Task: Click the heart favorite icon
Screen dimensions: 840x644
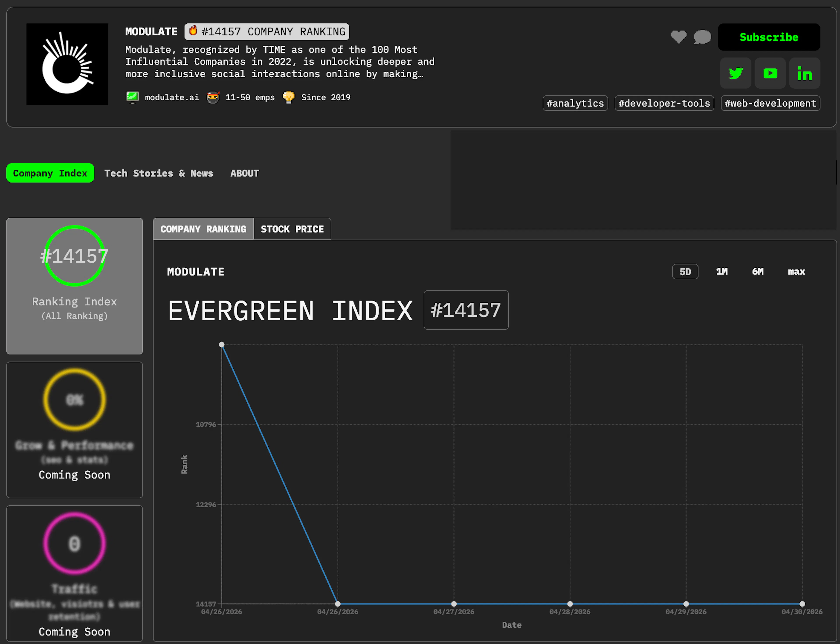Action: pyautogui.click(x=678, y=37)
